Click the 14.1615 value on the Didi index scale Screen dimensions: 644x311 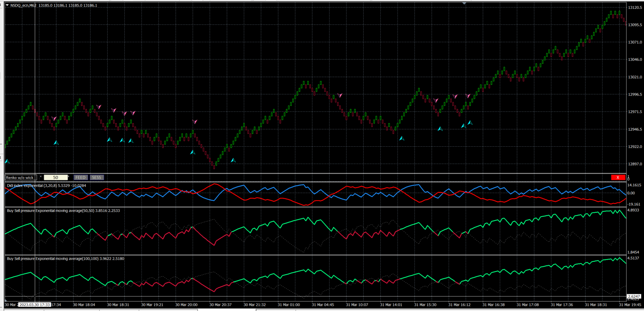(x=634, y=185)
